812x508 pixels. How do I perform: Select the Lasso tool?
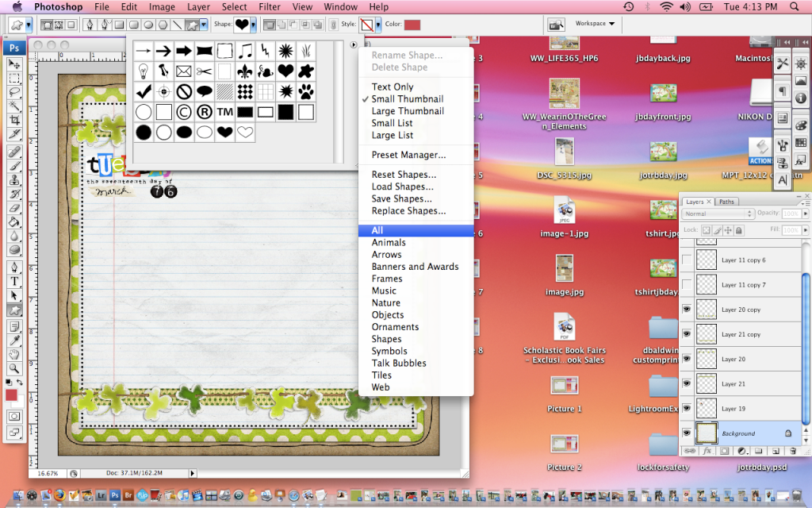(x=14, y=92)
